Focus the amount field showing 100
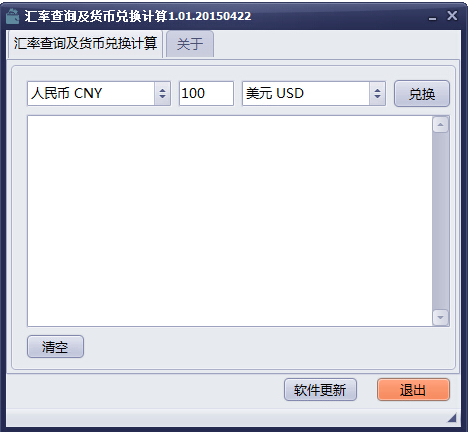The image size is (470, 432). (206, 93)
